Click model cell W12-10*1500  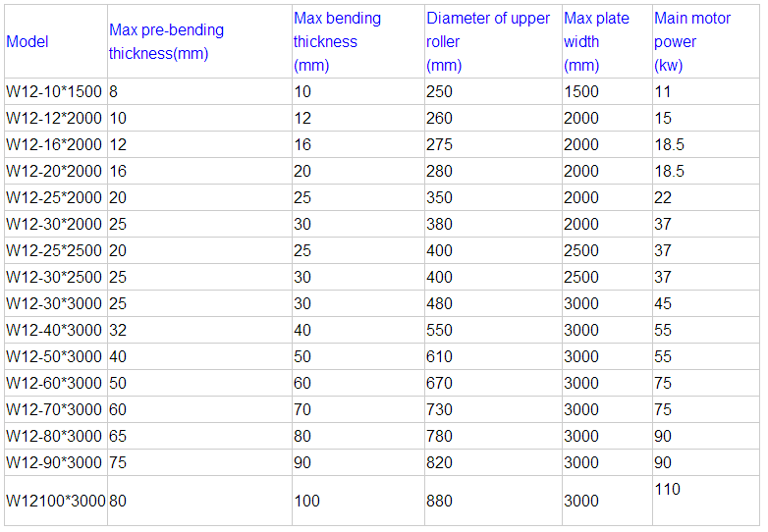(54, 91)
